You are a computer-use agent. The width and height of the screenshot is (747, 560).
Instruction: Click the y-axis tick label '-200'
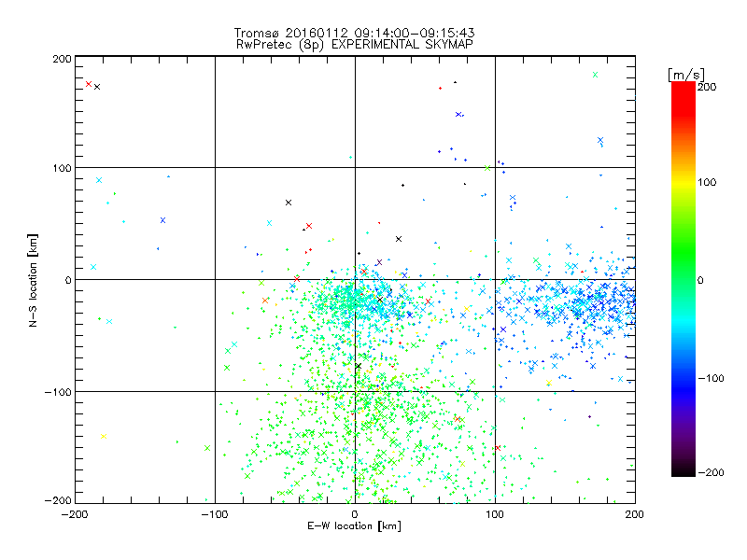coord(58,500)
